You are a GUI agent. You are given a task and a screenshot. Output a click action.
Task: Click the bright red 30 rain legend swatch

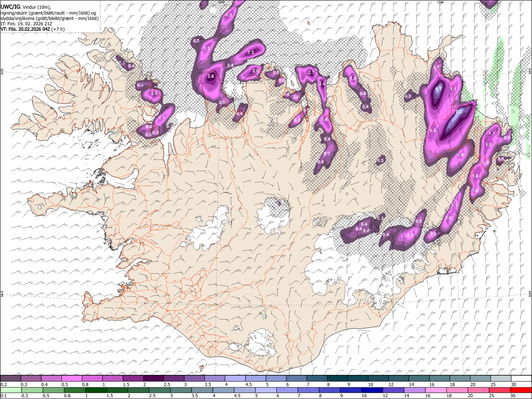[521, 390]
